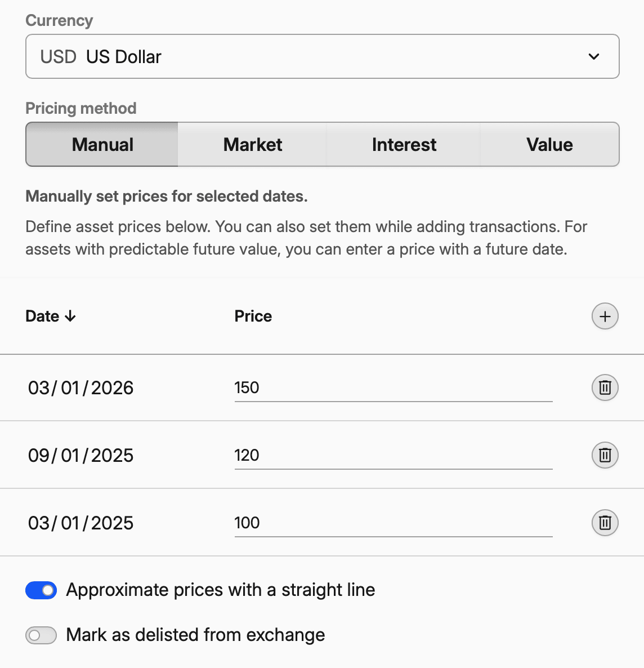Click the 03/01/2026 date field

pyautogui.click(x=81, y=388)
